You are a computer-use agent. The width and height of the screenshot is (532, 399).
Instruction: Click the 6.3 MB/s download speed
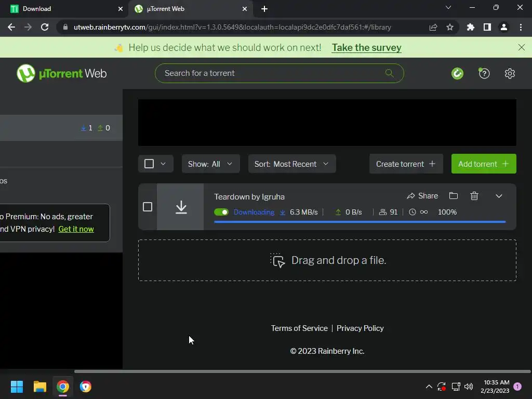(x=303, y=212)
